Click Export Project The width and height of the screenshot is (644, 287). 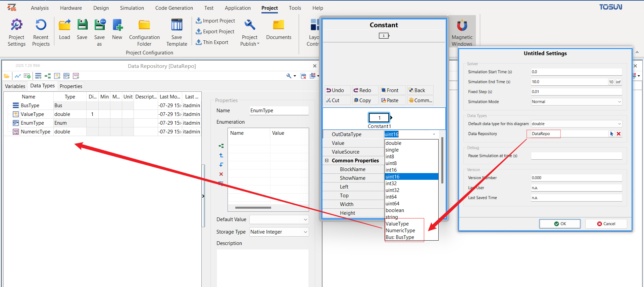(x=215, y=32)
